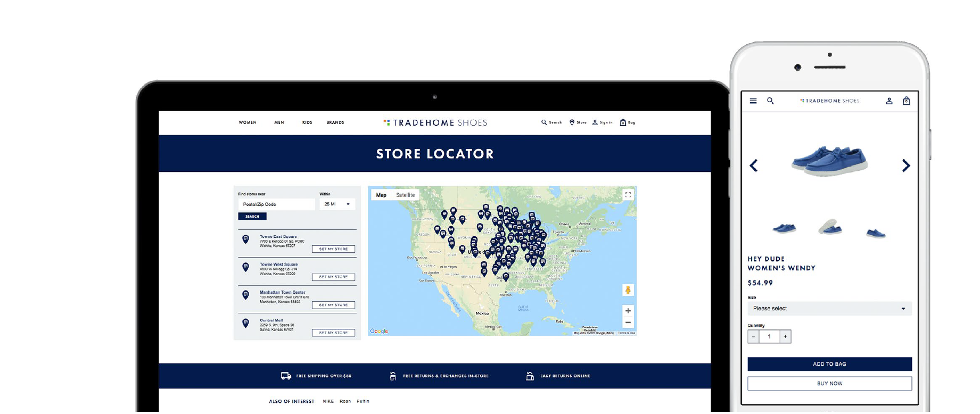The height and width of the screenshot is (414, 980).
Task: Tap the account icon on the phone
Action: (889, 101)
